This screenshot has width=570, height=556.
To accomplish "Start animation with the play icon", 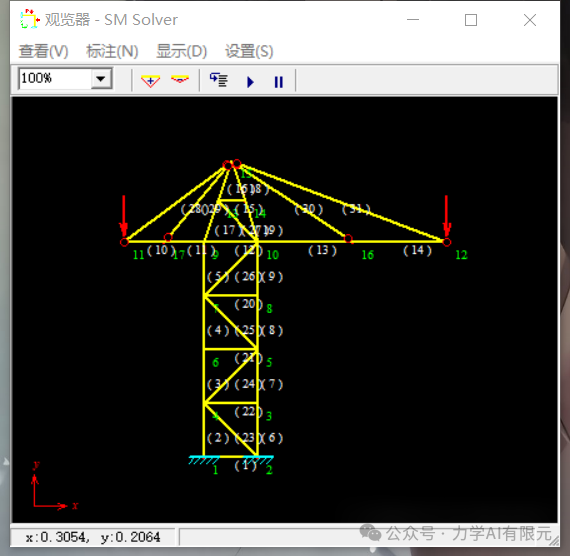I will click(250, 81).
